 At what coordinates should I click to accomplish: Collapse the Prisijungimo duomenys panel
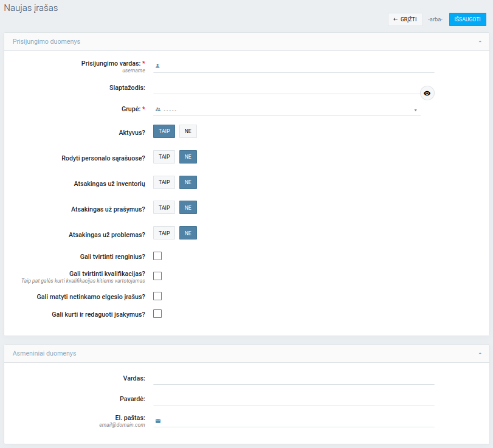(x=480, y=42)
